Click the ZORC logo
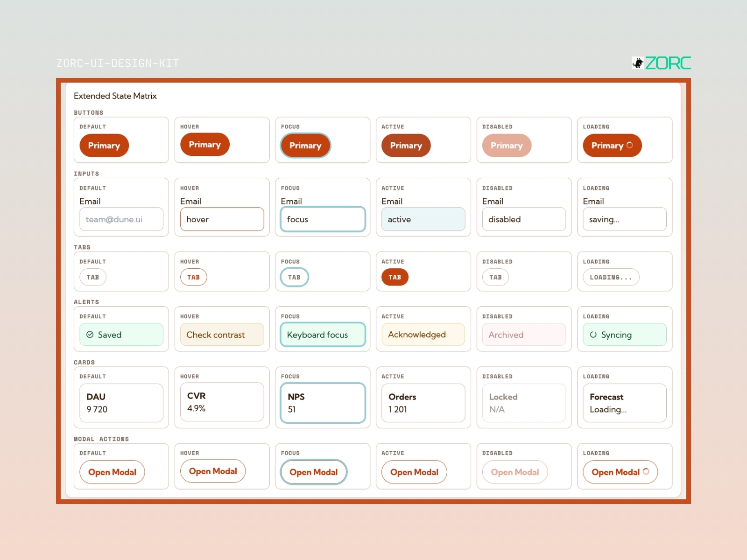The width and height of the screenshot is (747, 560). (661, 63)
